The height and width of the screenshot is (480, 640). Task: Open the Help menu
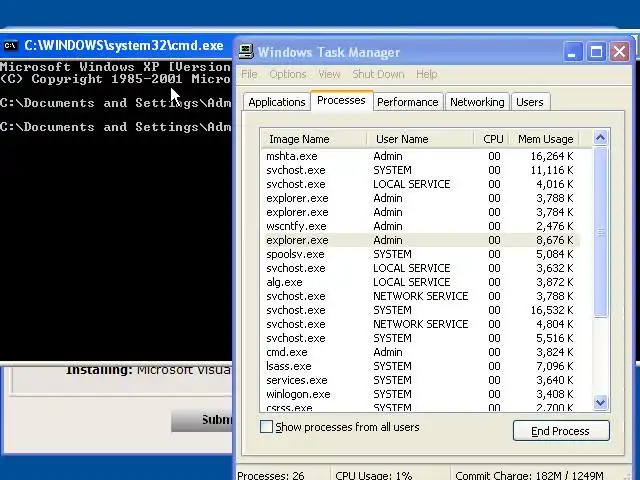427,74
